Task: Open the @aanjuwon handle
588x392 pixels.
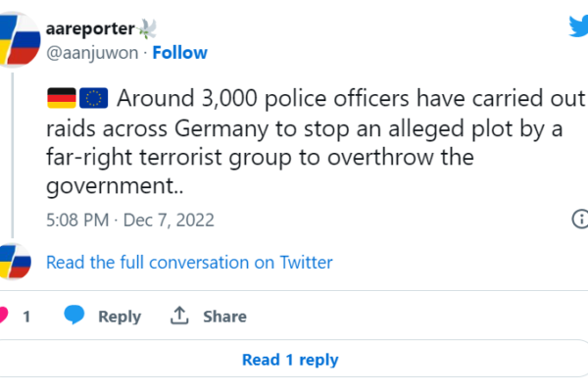Action: click(x=92, y=53)
